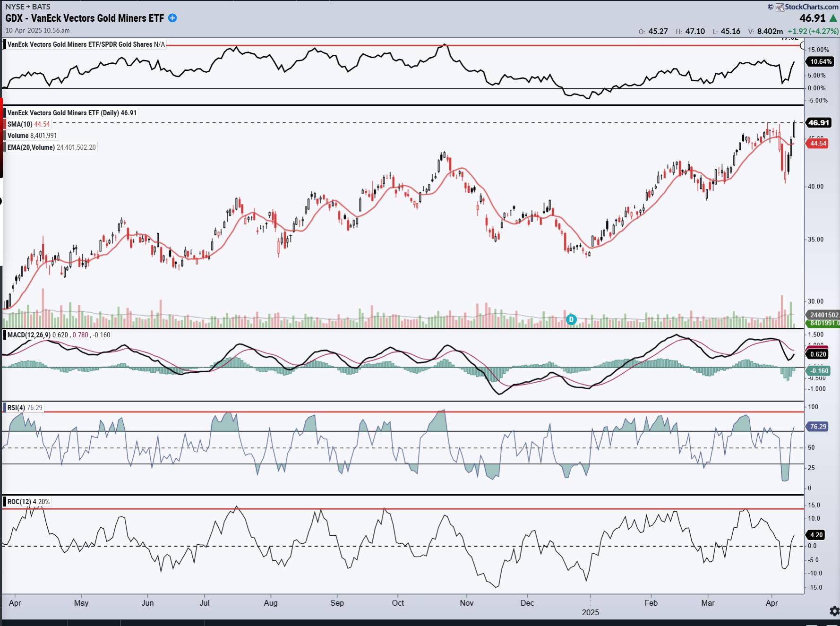Click the StockCharts logo thumbnail icon
The height and width of the screenshot is (626, 840).
780,7
